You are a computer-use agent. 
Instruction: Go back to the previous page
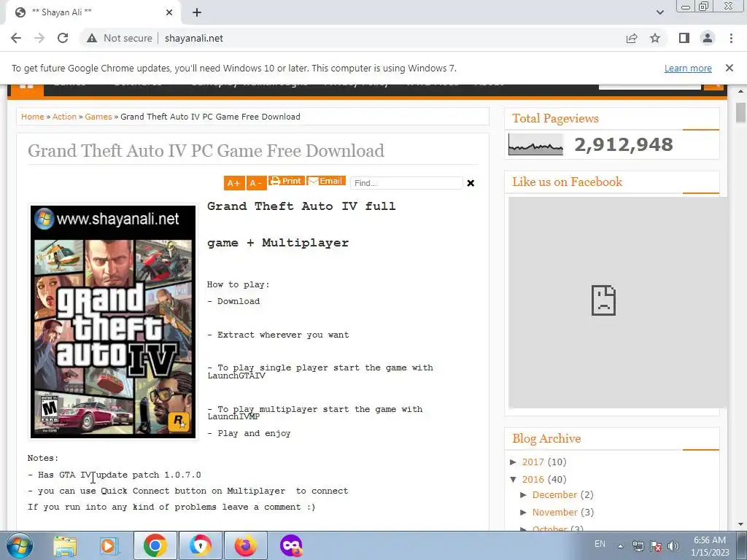(16, 38)
